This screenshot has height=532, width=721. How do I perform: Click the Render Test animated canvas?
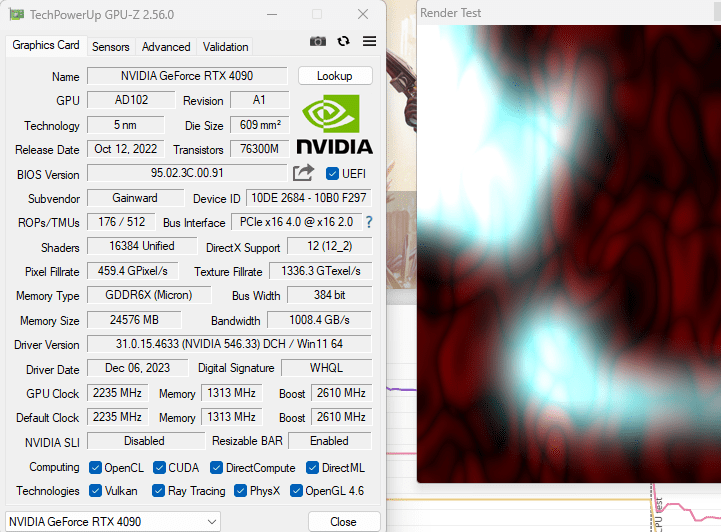point(569,254)
